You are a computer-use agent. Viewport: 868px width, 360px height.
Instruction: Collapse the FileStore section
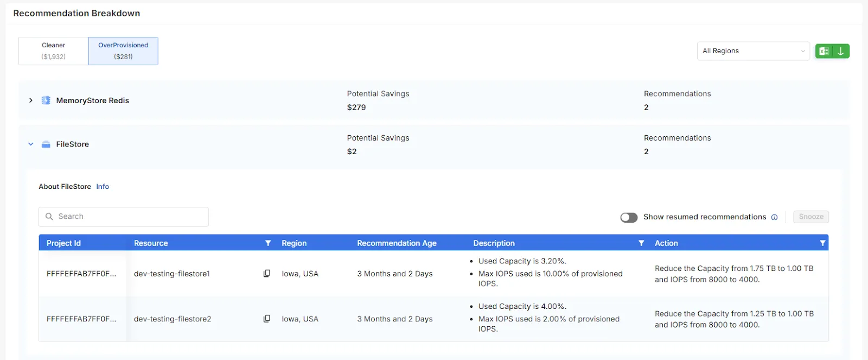(31, 144)
